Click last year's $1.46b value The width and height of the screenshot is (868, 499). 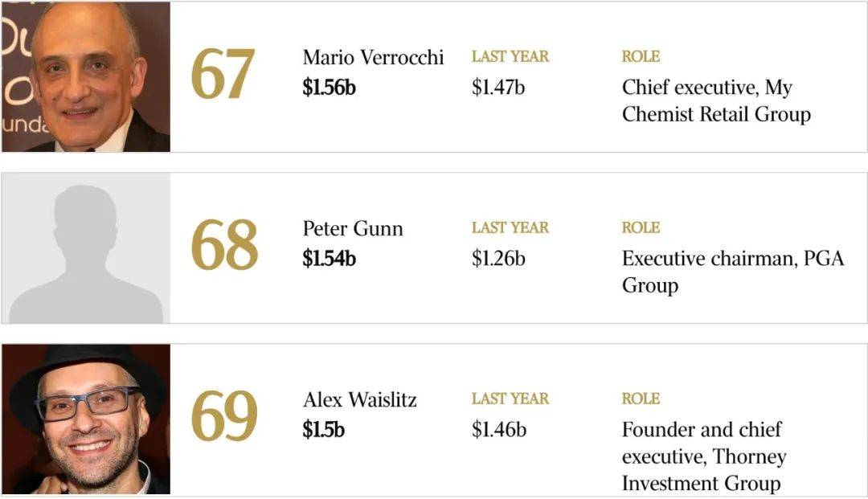point(499,429)
